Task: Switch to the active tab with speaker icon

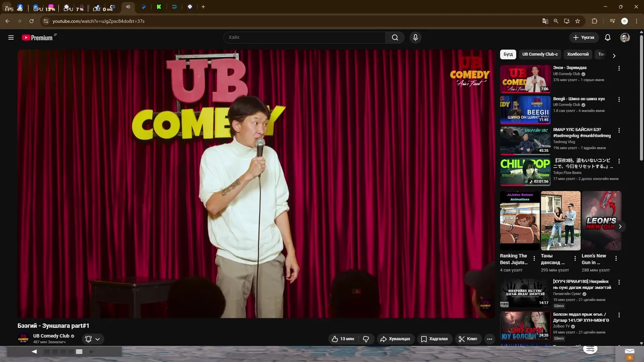Action: (128, 7)
